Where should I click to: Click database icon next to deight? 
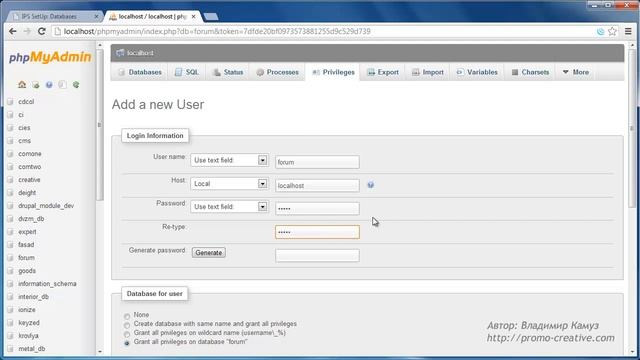click(11, 193)
